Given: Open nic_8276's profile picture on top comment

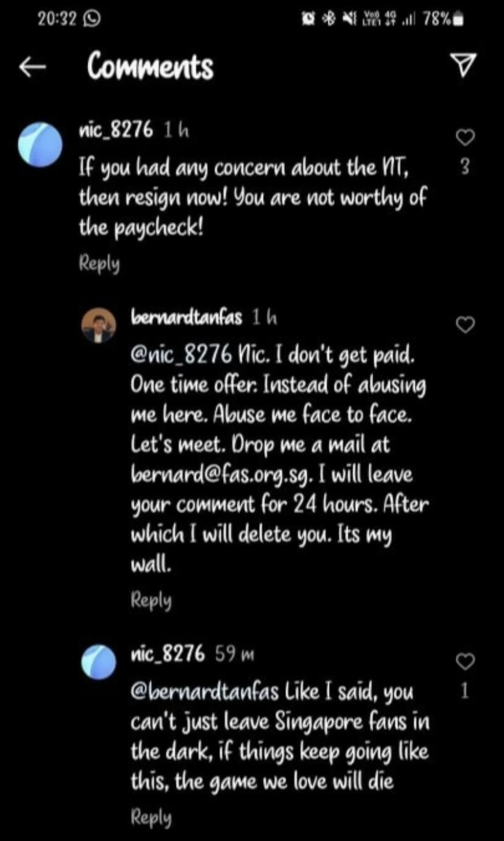Looking at the screenshot, I should click(x=40, y=145).
